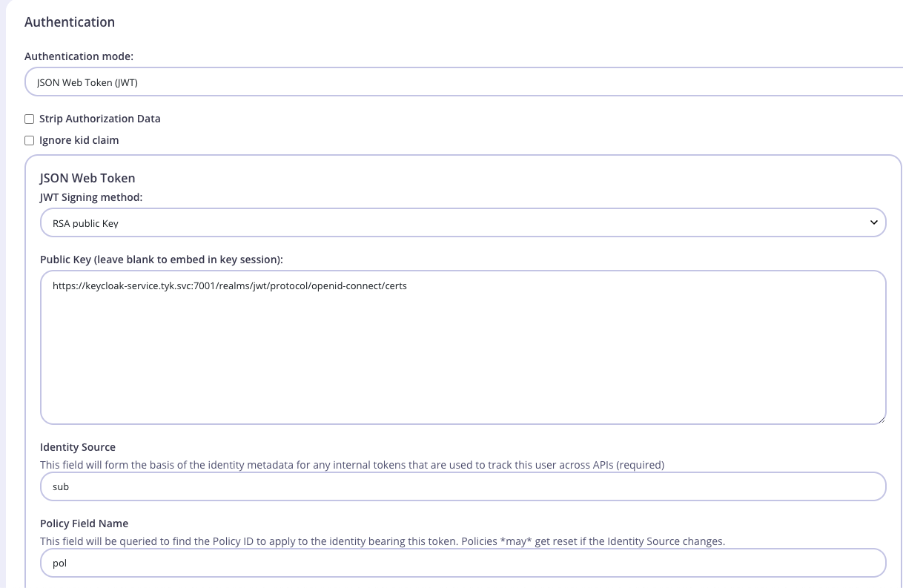903x588 pixels.
Task: Click the Public Key field label
Action: click(162, 260)
